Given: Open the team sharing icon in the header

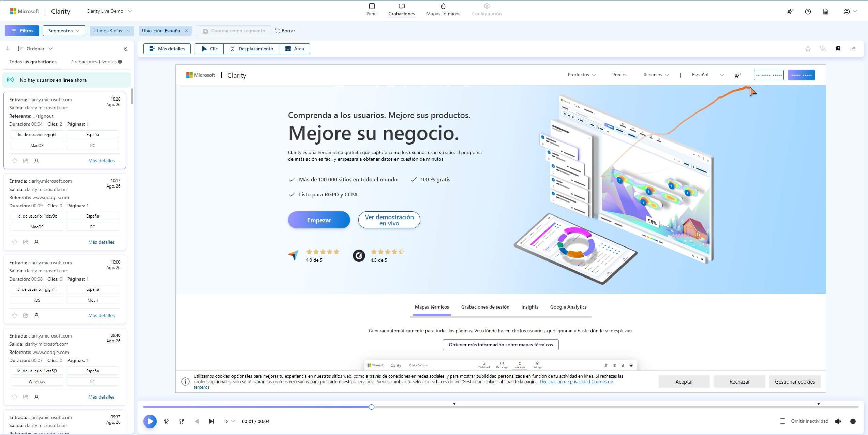Looking at the screenshot, I should click(790, 12).
